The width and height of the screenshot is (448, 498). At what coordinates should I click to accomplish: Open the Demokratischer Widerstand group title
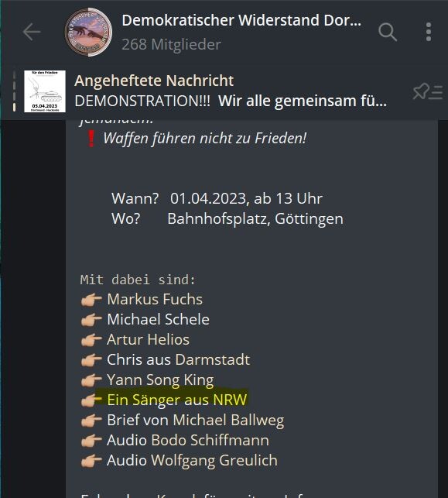(241, 20)
